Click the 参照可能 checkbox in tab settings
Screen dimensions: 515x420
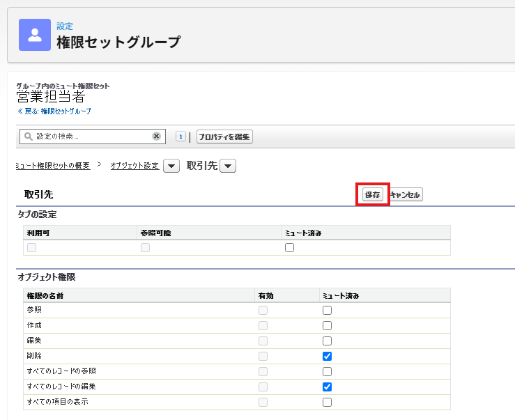click(x=145, y=247)
